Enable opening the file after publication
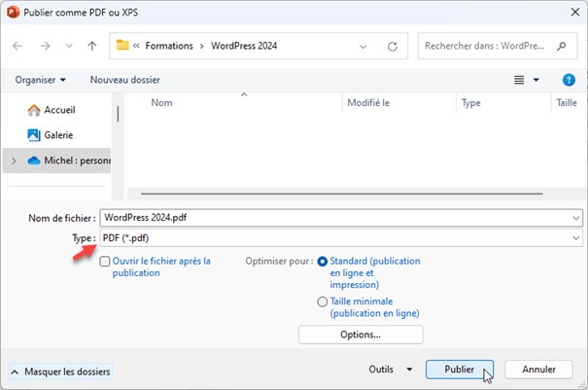588x390 pixels. pyautogui.click(x=105, y=262)
